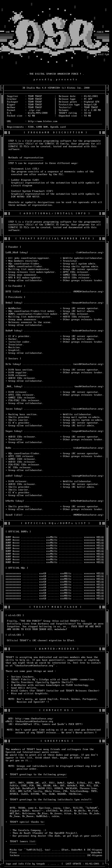Select the ADDITIONAL/INSTALL INFO section header
The height and width of the screenshot is (868, 112).
point(56,213)
